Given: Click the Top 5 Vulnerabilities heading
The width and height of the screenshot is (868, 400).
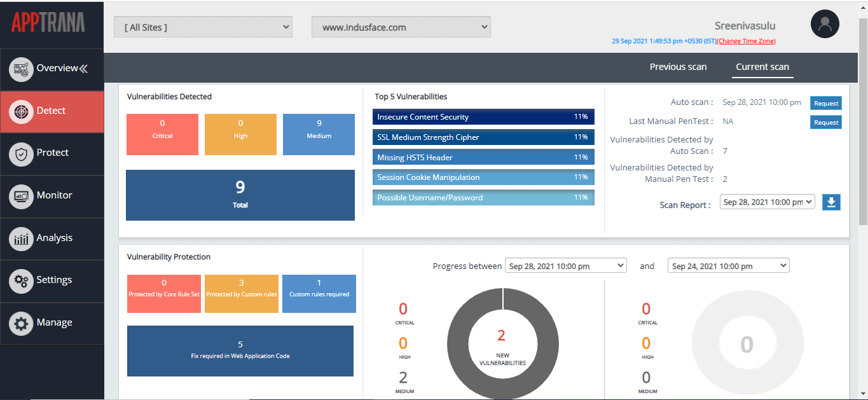Looking at the screenshot, I should point(411,97).
